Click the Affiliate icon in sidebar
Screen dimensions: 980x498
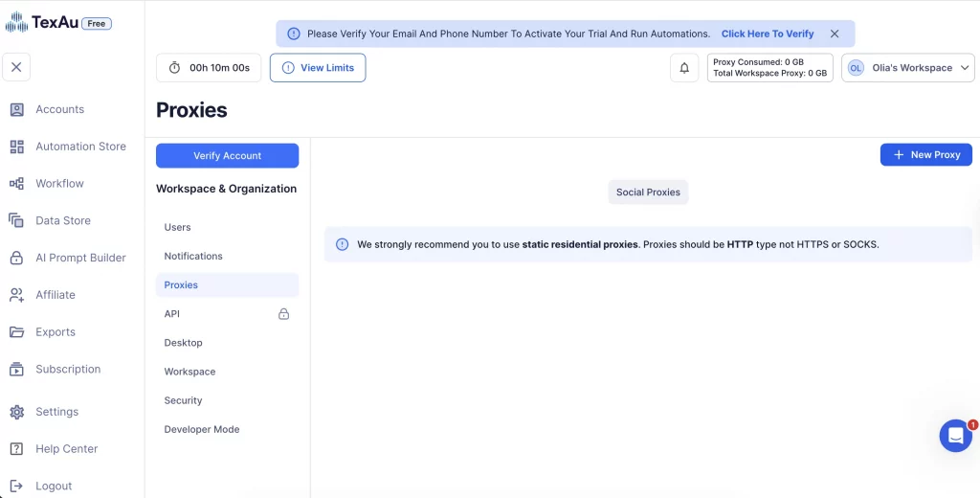coord(16,295)
